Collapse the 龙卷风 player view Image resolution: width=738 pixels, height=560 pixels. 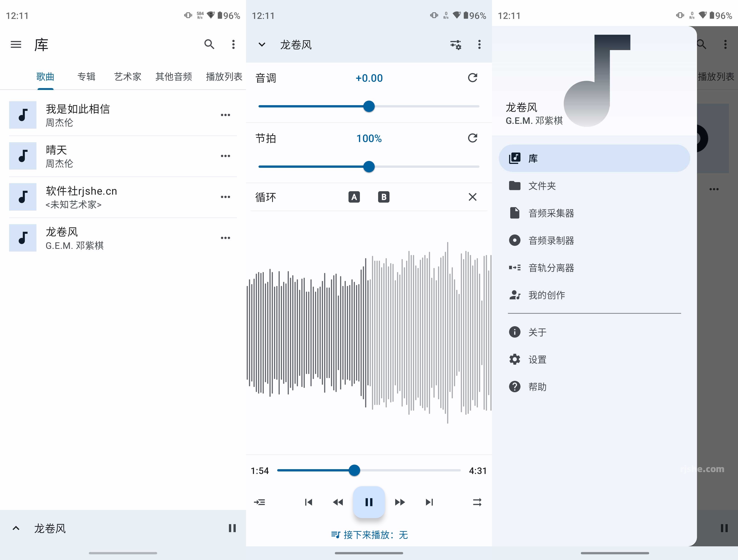click(261, 44)
